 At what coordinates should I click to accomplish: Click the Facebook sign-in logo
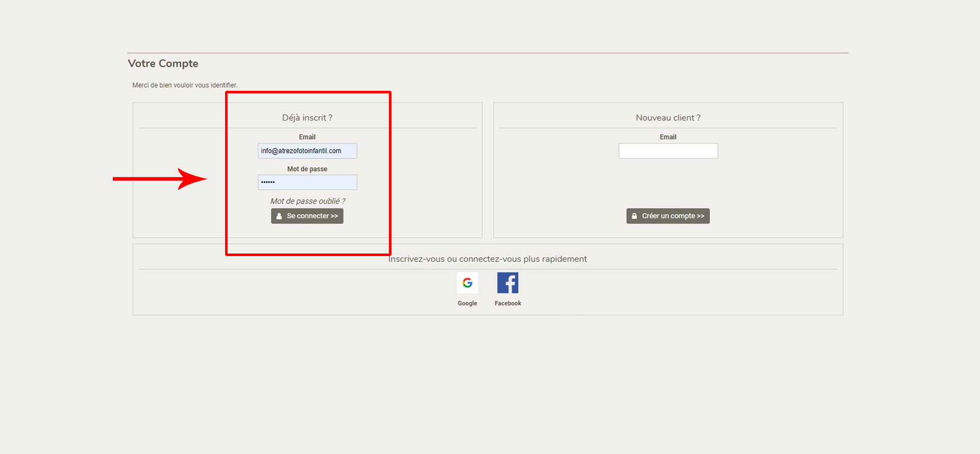(x=507, y=283)
